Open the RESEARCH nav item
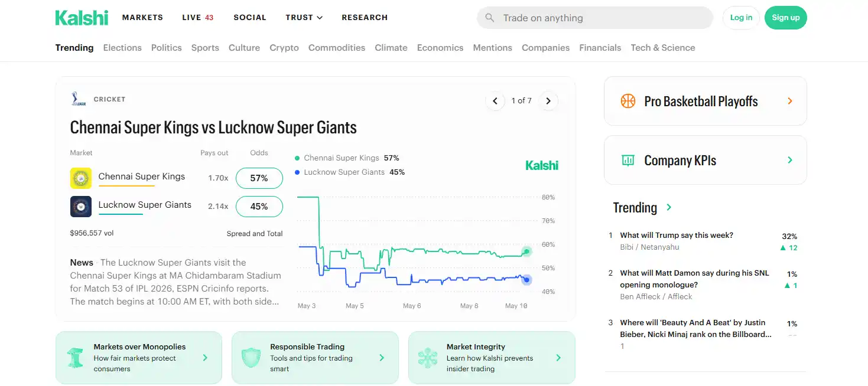 (x=365, y=18)
